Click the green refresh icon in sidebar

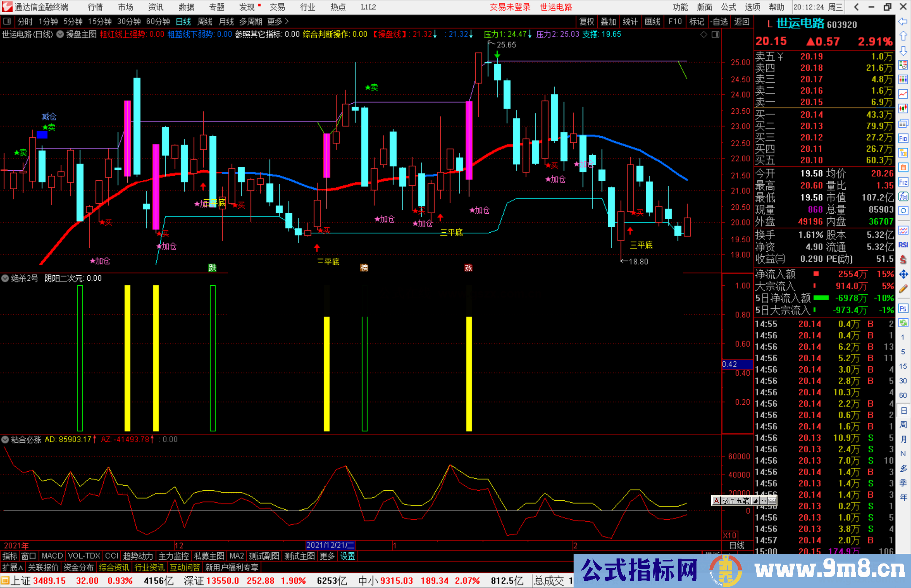(903, 323)
